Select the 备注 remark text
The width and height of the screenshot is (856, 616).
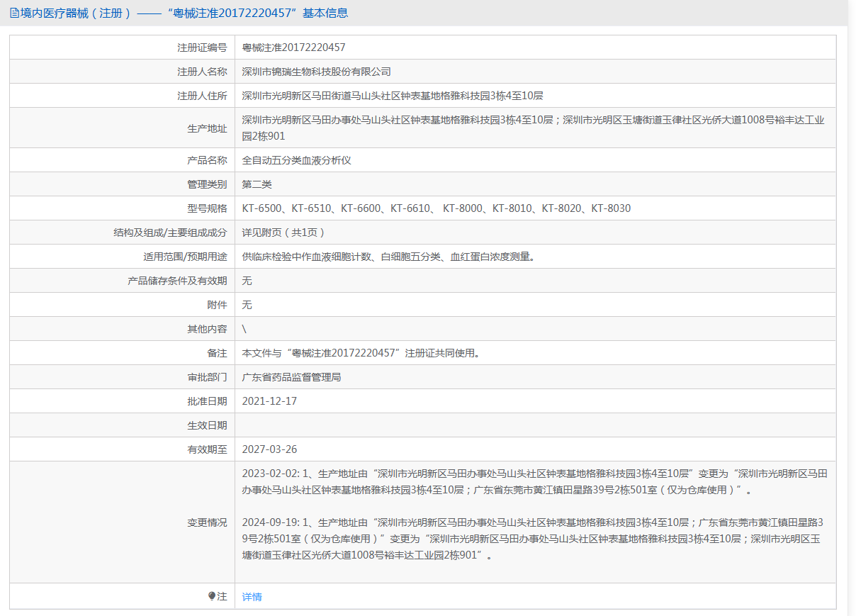coord(361,353)
